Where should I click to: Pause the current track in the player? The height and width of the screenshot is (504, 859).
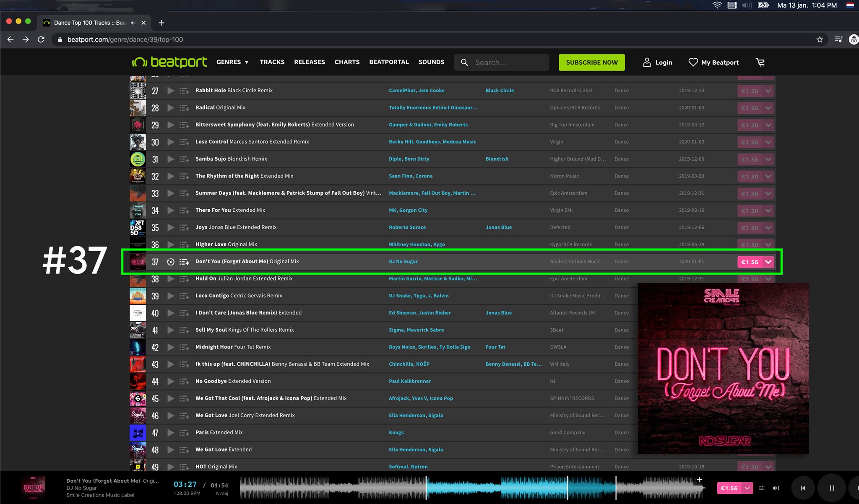pyautogui.click(x=832, y=488)
